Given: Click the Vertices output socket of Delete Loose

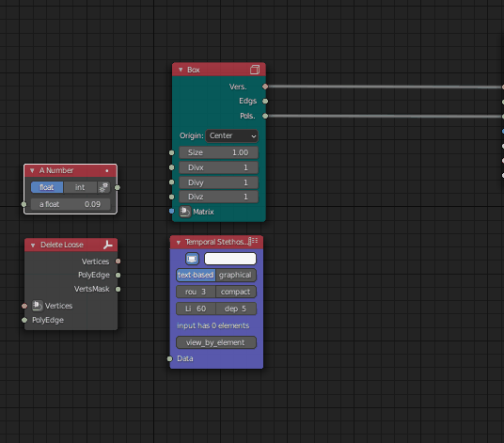Looking at the screenshot, I should [x=118, y=261].
